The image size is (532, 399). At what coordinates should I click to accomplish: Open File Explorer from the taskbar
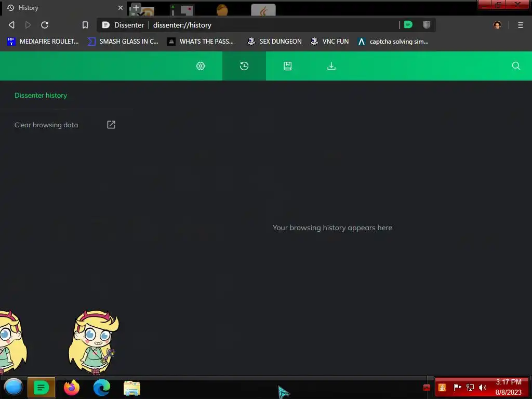[132, 388]
